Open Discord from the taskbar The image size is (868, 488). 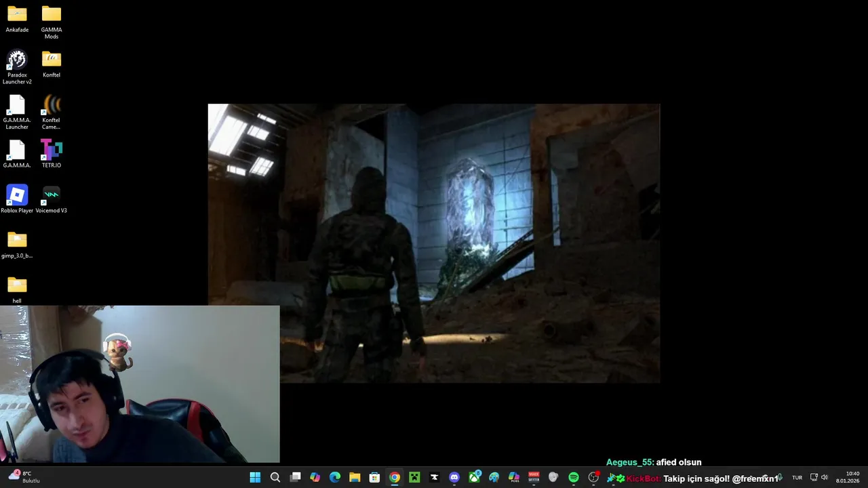point(454,477)
